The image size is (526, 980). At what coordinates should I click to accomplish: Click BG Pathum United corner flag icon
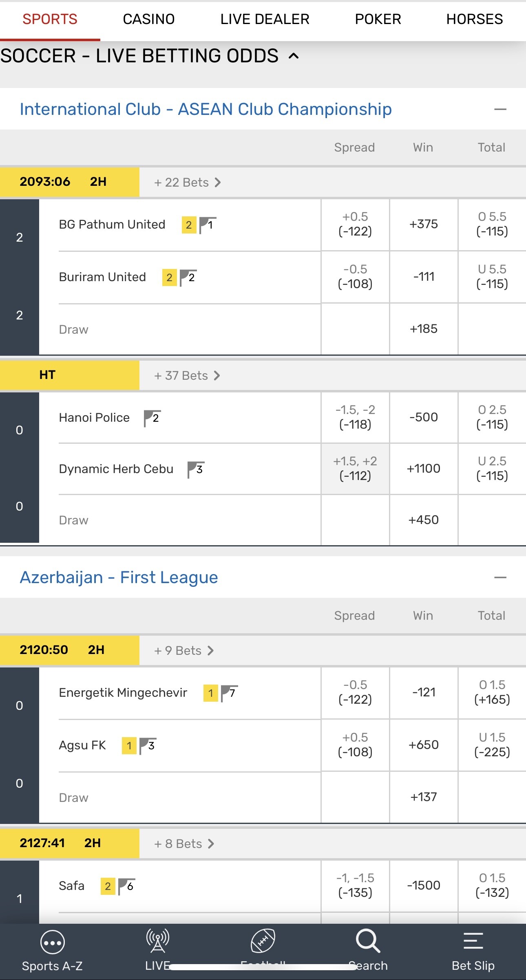pos(208,225)
